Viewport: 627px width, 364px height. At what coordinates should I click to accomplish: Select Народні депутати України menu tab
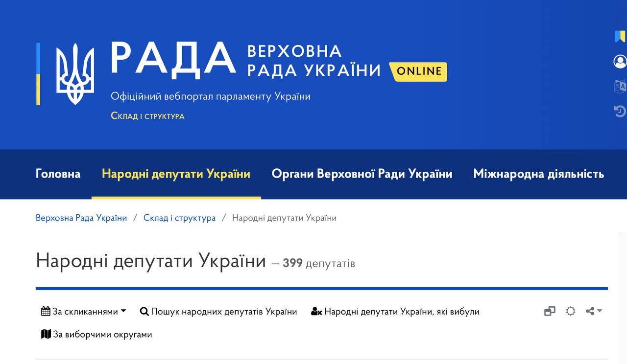point(176,174)
